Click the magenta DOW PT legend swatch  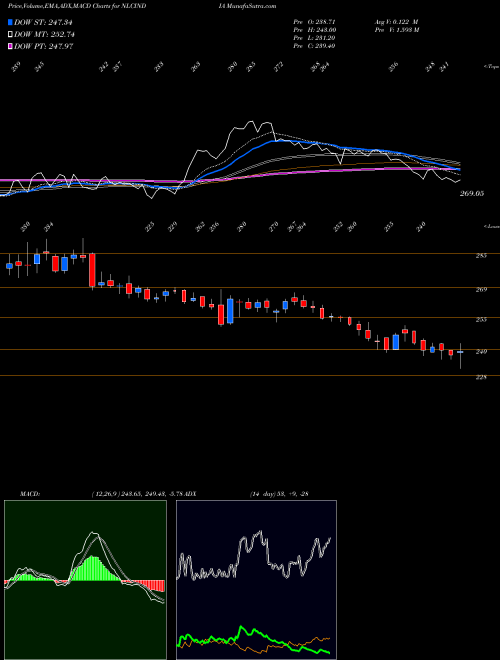coord(10,46)
